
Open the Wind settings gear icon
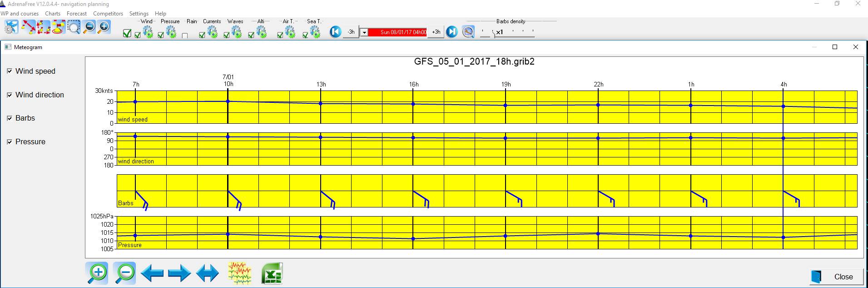pos(148,32)
